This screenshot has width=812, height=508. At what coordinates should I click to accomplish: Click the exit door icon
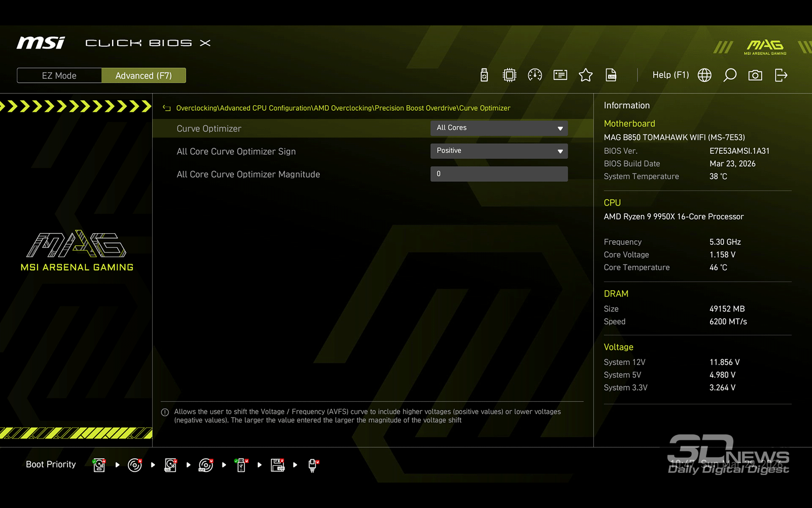click(x=781, y=75)
